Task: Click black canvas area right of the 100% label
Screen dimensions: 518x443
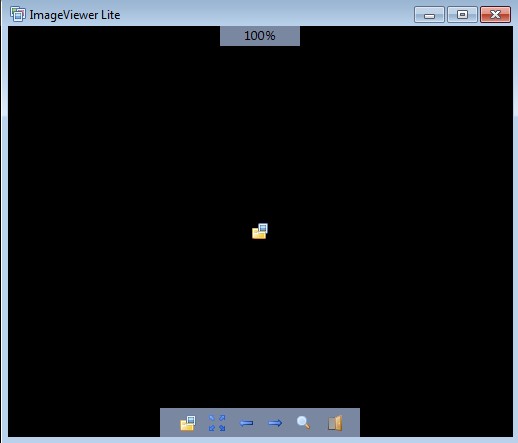Action: 406,36
